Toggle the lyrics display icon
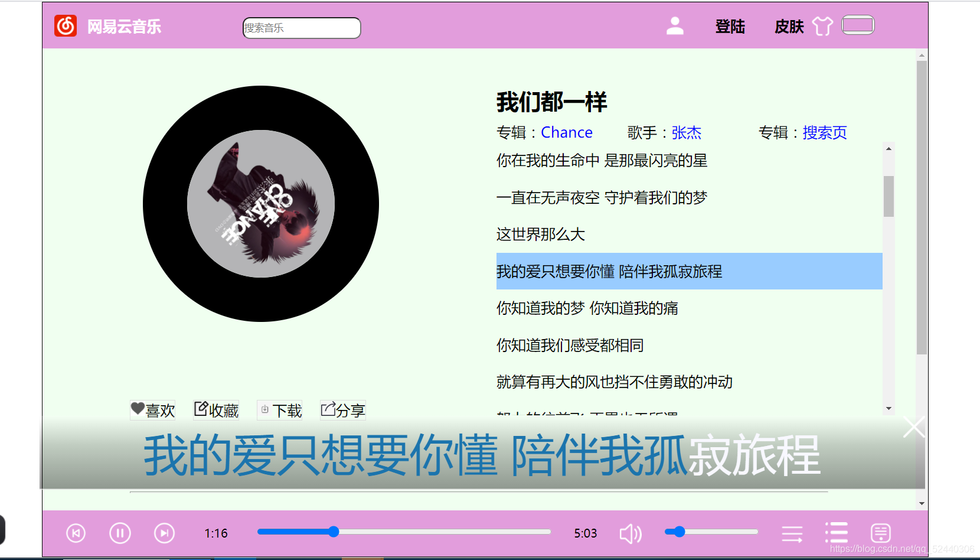Screen dimensions: 980x560 pos(881,533)
